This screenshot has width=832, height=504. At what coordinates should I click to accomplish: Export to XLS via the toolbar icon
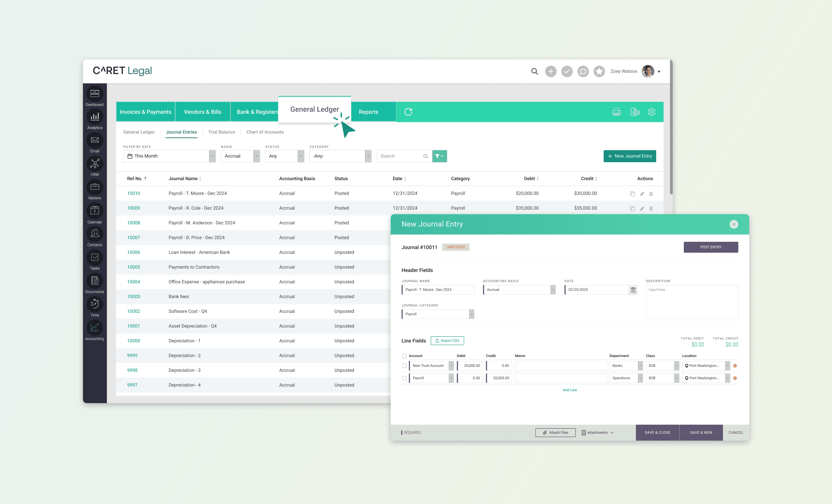[x=635, y=112]
